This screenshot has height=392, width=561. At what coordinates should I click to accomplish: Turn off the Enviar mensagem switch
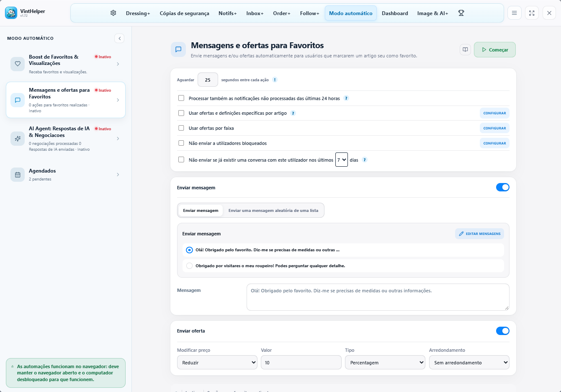[503, 187]
